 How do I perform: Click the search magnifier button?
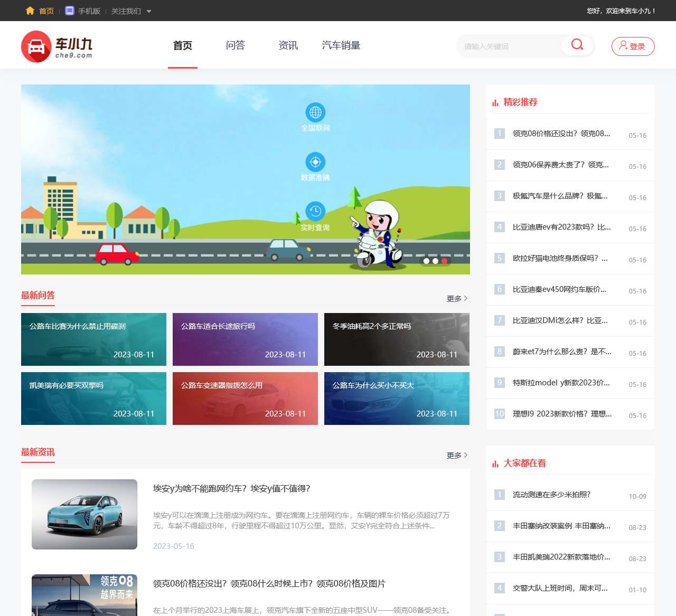coord(577,45)
